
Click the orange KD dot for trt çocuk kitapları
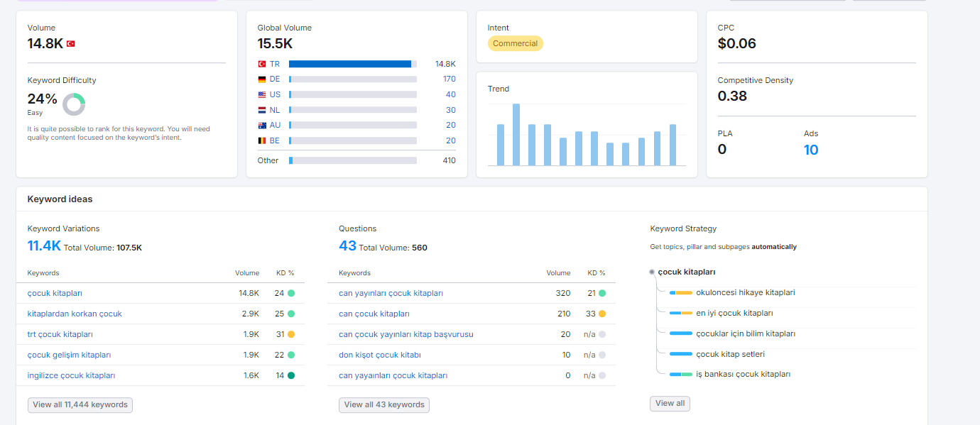pyautogui.click(x=291, y=334)
